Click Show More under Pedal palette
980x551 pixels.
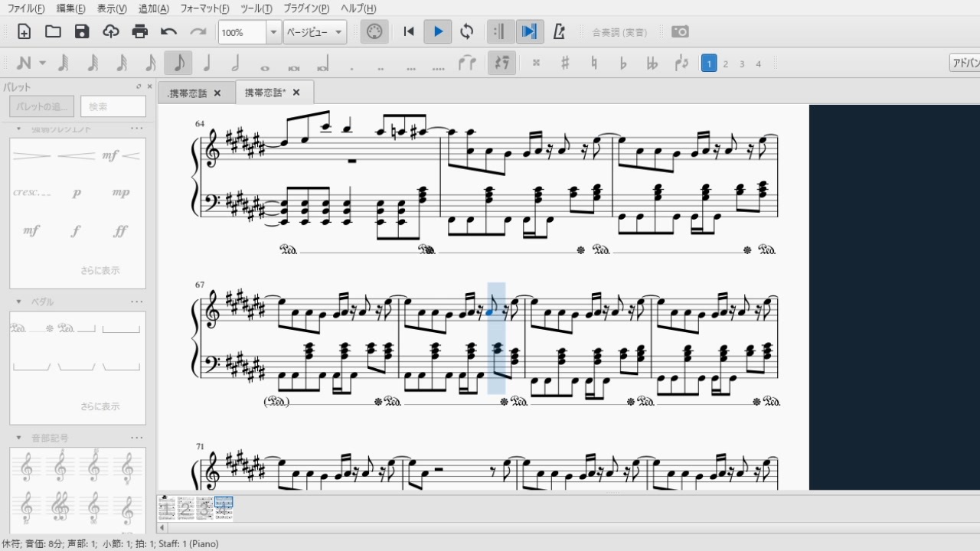click(x=100, y=406)
